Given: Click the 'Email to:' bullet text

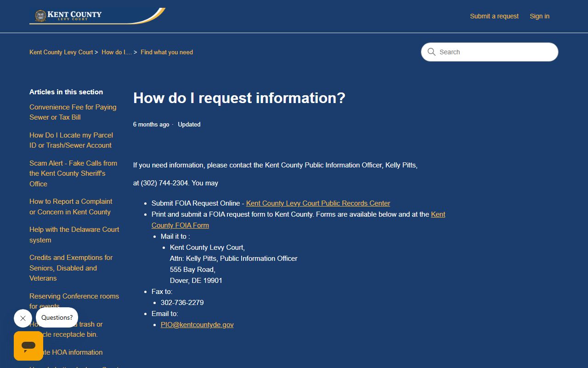Looking at the screenshot, I should pyautogui.click(x=165, y=314).
